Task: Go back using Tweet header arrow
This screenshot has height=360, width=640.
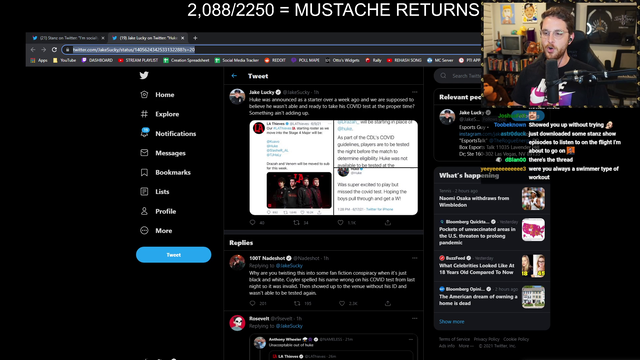Action: (x=234, y=76)
